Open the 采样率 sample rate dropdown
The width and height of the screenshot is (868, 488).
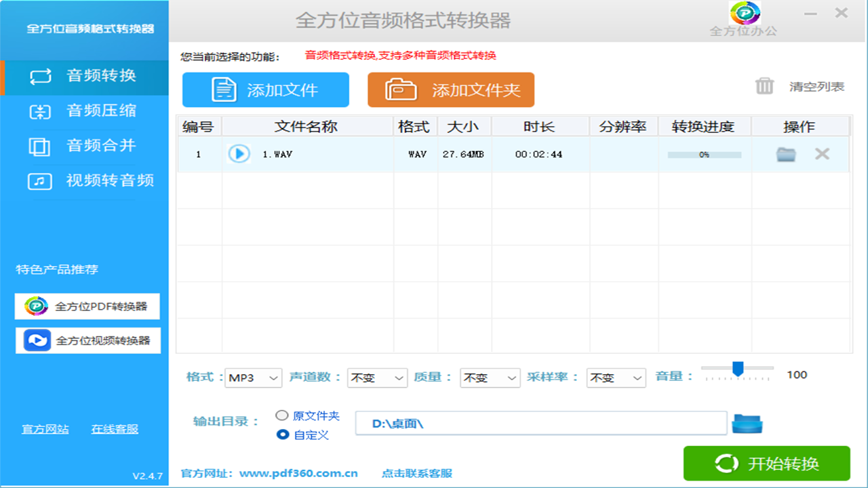tap(616, 378)
